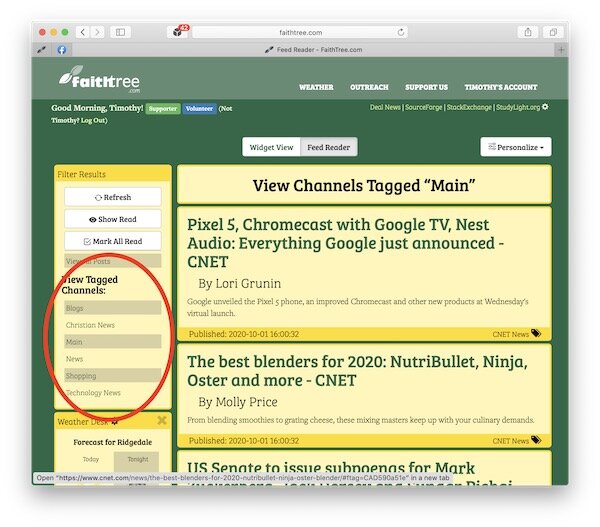600x527 pixels.
Task: Open the extension icon with red badge
Action: (178, 31)
